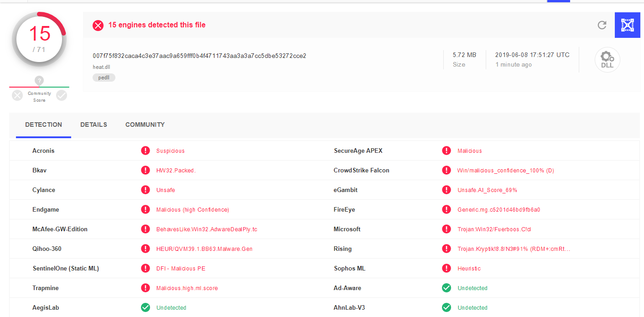Click the Acronis warning icon
This screenshot has height=317, width=644.
pos(145,151)
